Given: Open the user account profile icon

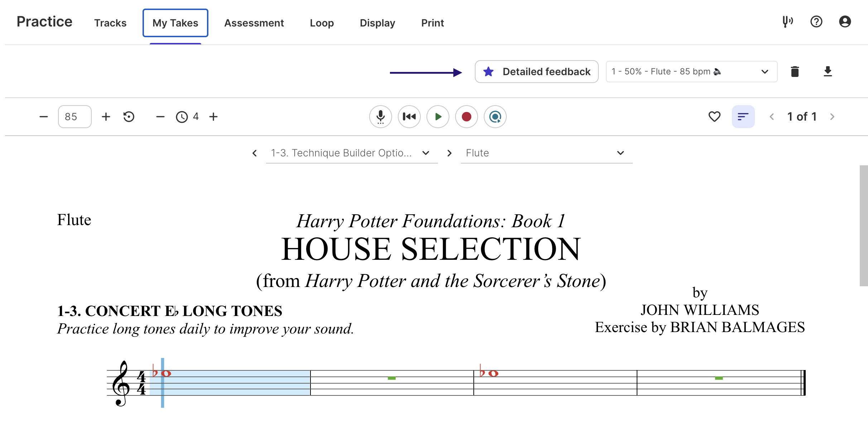Looking at the screenshot, I should [845, 22].
